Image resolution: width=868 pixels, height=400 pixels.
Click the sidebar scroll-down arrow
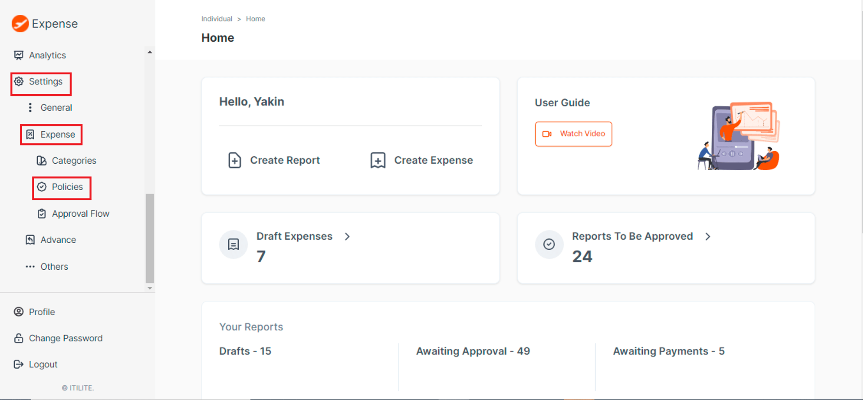click(x=150, y=288)
